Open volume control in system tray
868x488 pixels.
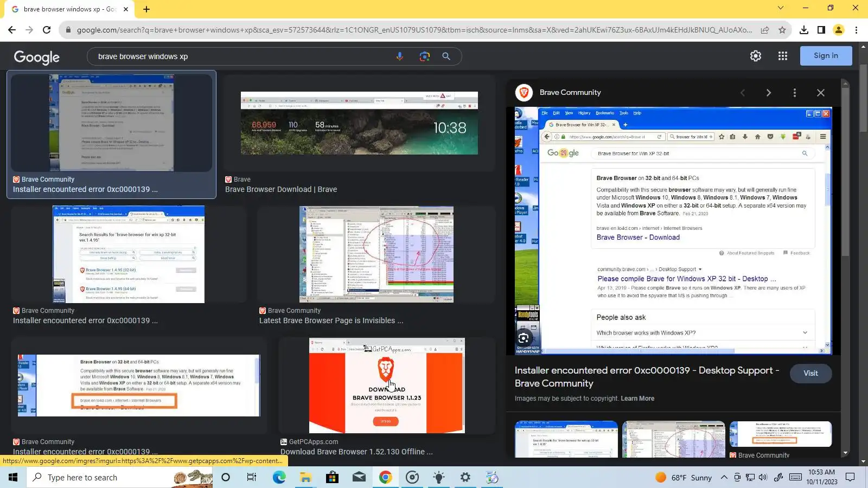click(x=763, y=477)
